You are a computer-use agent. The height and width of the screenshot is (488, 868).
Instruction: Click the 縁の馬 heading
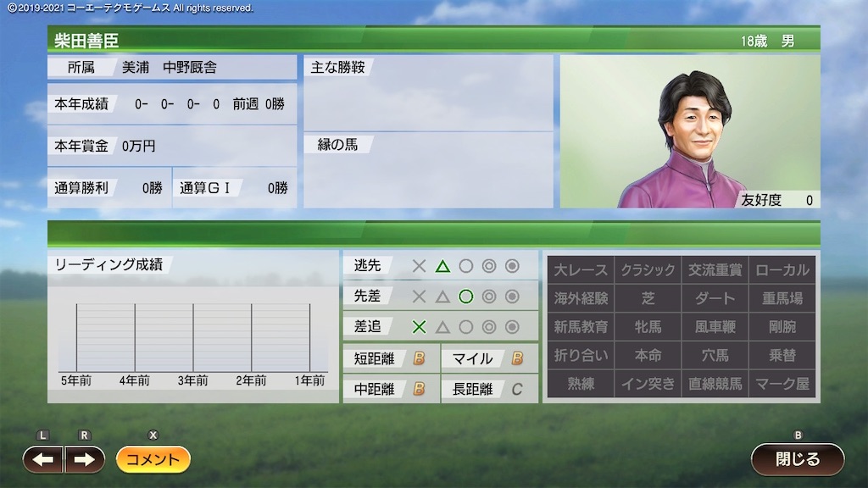(x=337, y=145)
